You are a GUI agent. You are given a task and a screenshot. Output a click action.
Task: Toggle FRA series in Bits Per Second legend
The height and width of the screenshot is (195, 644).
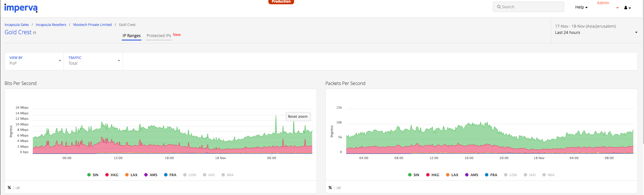170,175
